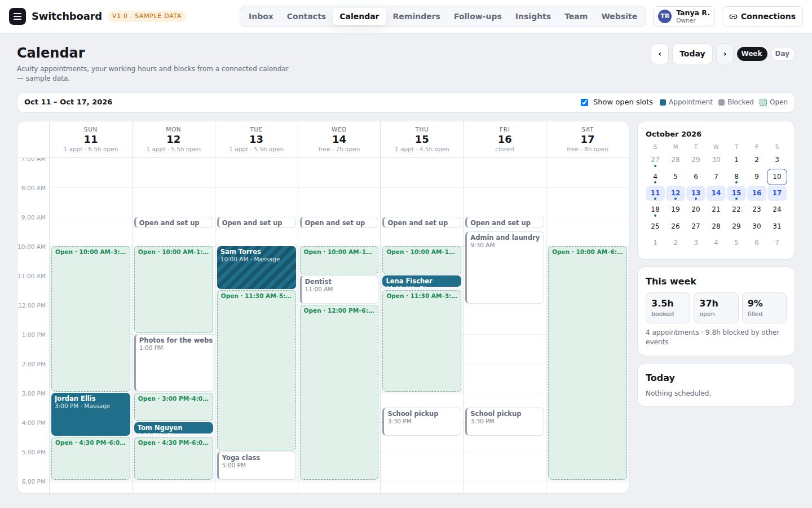The height and width of the screenshot is (508, 812).
Task: Click the TR avatar icon
Action: 665,16
